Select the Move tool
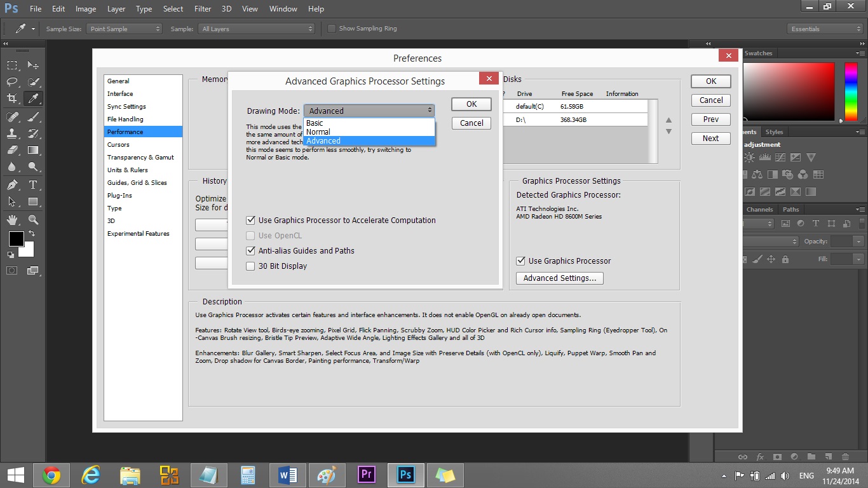 click(33, 65)
